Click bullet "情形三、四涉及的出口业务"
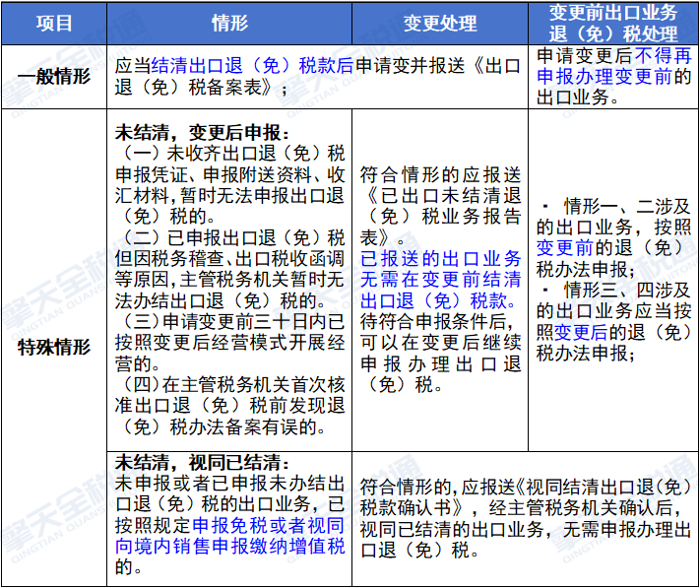Screen dimensions: 700x588 [x=613, y=321]
